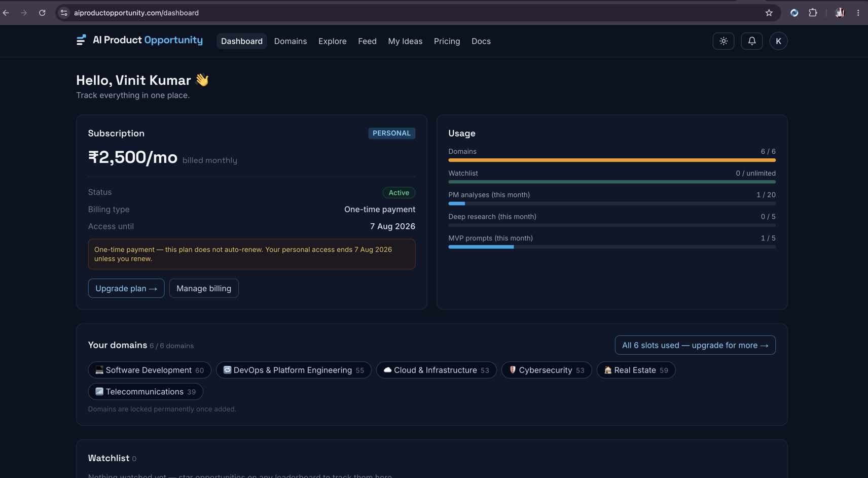868x478 pixels.
Task: Click the MVP prompts progress bar
Action: pos(612,247)
